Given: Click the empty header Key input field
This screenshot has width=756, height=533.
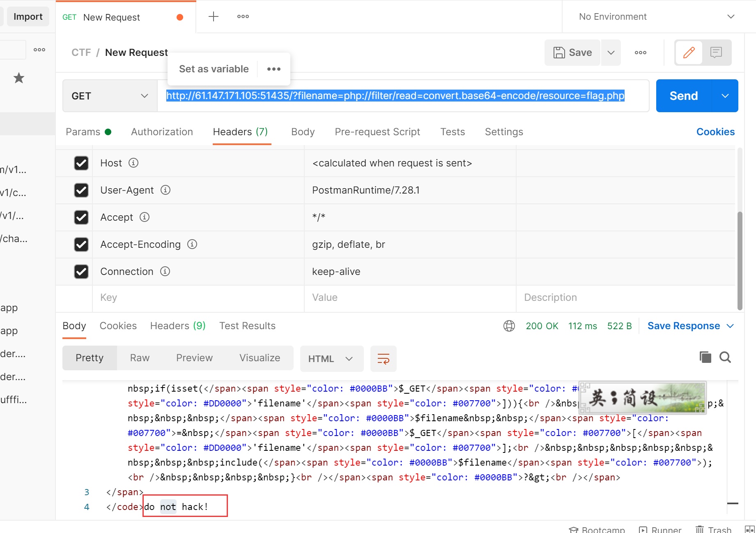Looking at the screenshot, I should 198,298.
